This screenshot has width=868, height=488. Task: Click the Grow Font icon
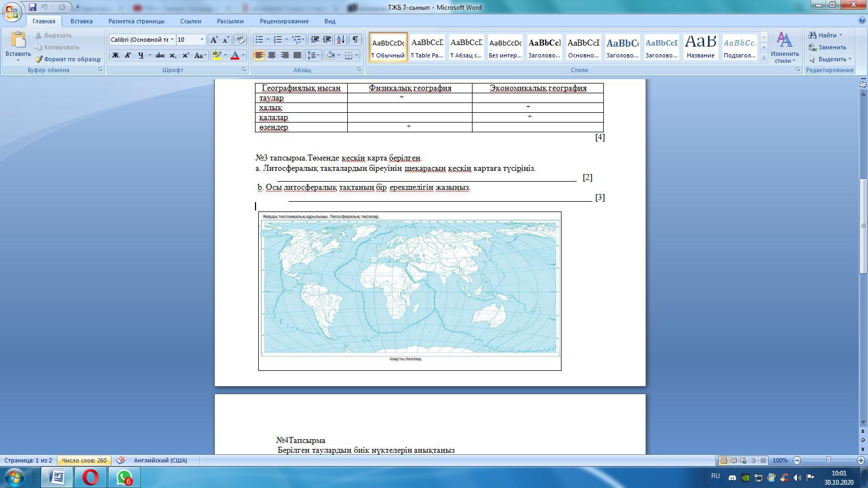point(214,40)
